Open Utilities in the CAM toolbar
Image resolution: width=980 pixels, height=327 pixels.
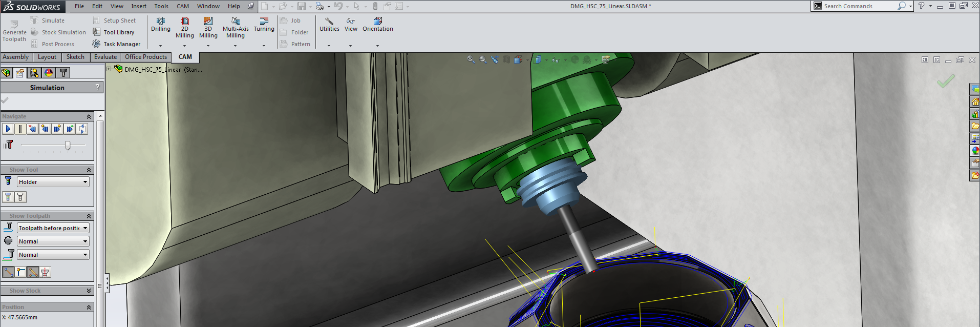pos(329,25)
